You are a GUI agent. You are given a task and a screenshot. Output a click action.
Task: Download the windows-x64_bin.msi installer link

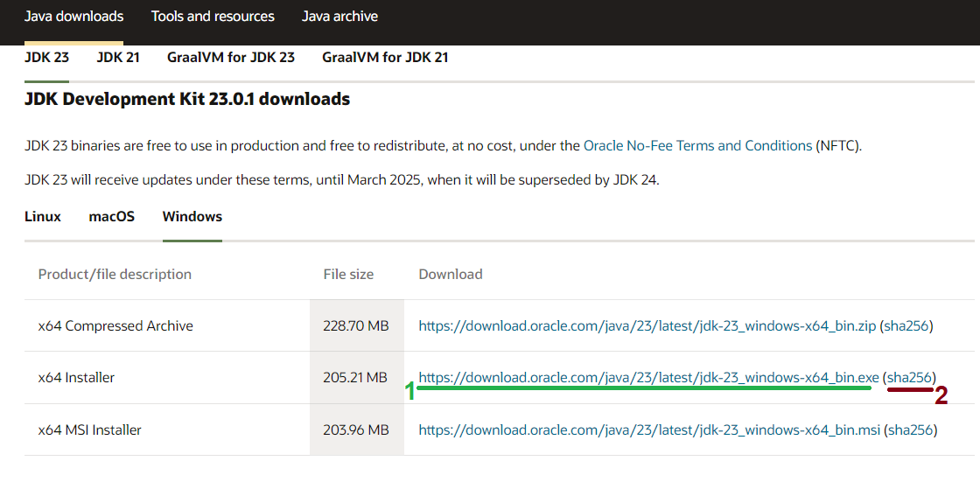coord(649,430)
